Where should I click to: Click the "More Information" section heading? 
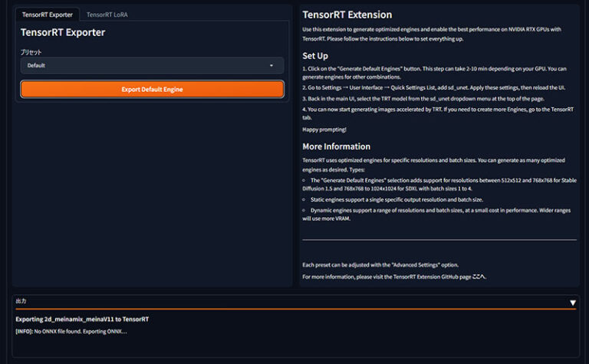coord(336,146)
